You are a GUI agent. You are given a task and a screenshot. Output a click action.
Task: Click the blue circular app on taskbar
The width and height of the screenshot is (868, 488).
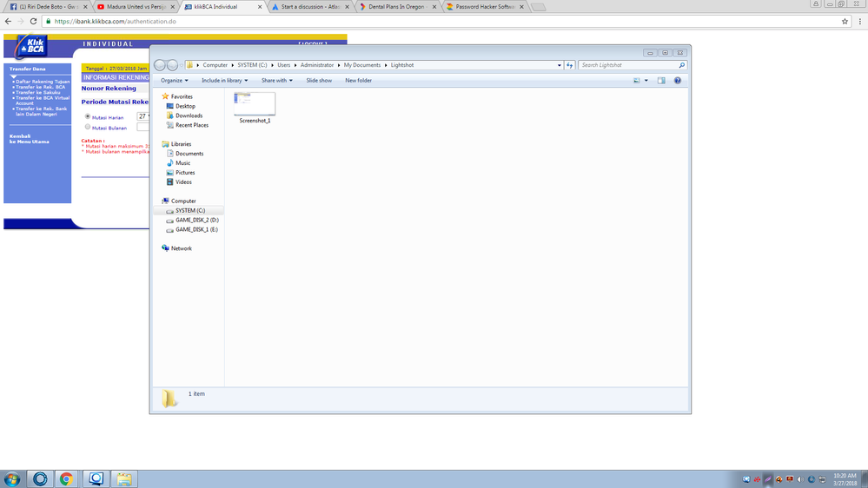pyautogui.click(x=40, y=479)
